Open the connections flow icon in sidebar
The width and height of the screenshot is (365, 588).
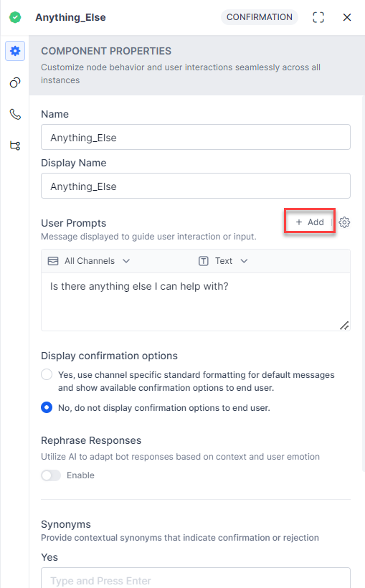click(15, 146)
